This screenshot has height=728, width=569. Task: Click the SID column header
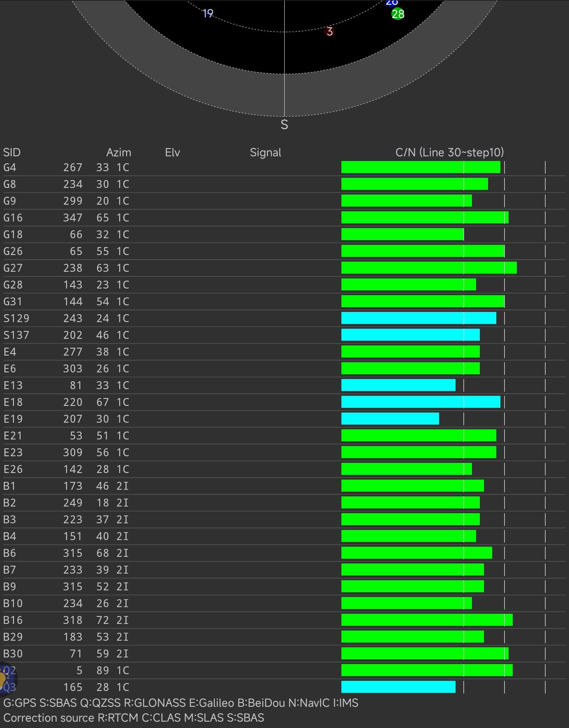(12, 152)
